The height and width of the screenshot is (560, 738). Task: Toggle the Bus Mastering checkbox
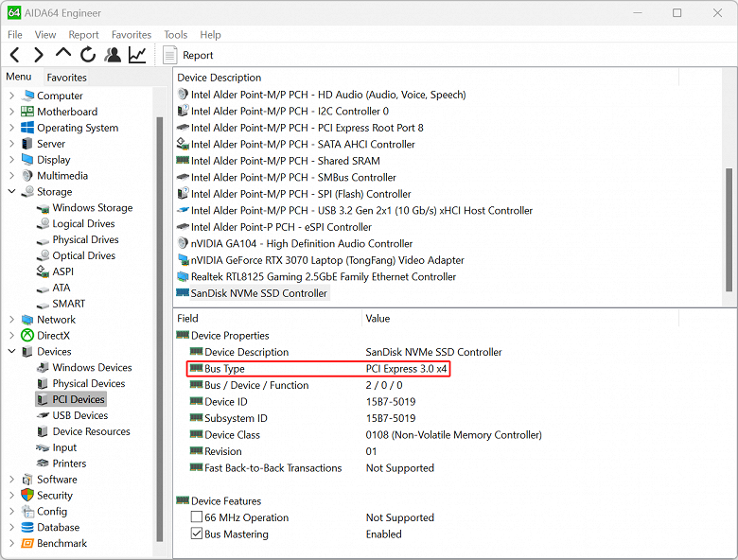pos(196,534)
